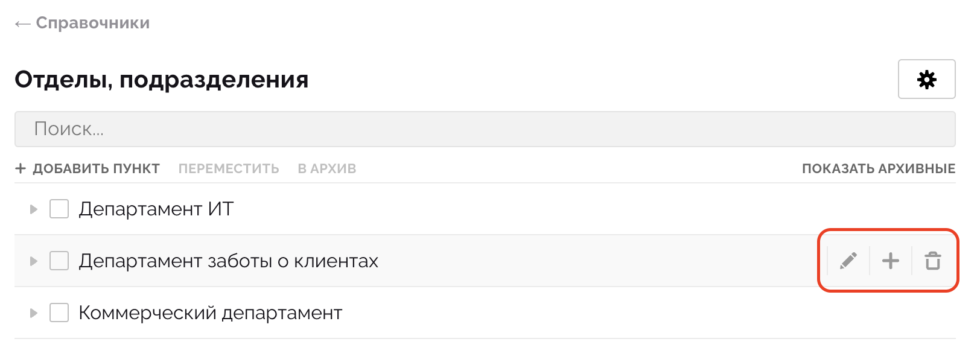
Task: Expand the Коммерческий департамент node
Action: coord(34,313)
